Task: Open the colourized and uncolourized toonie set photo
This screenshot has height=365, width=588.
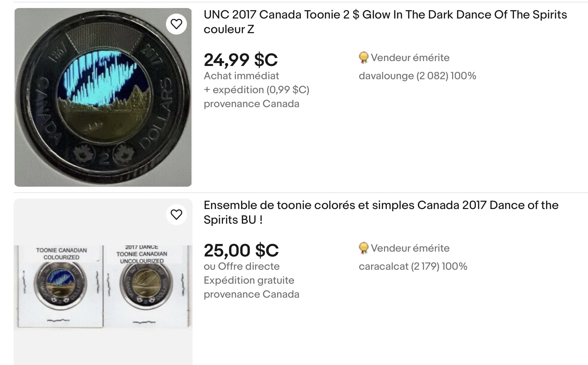Action: 103,282
